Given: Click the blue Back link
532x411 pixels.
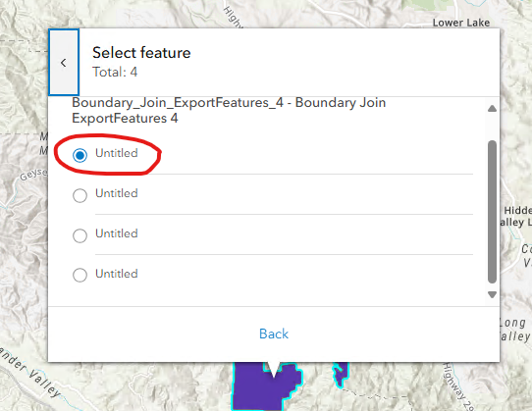Looking at the screenshot, I should pyautogui.click(x=274, y=334).
